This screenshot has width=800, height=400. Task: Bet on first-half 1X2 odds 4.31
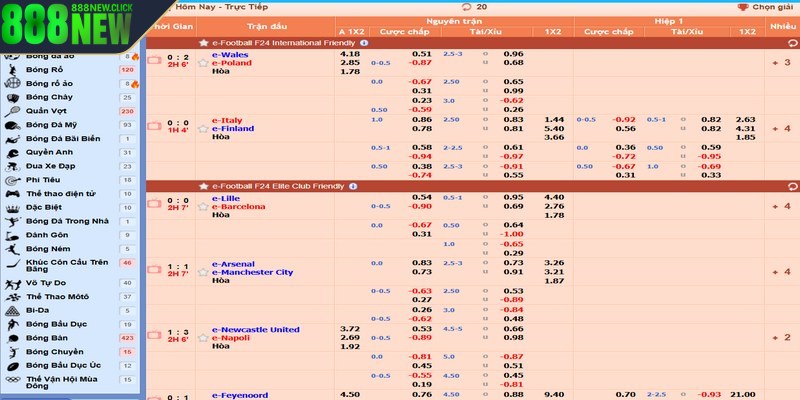tap(745, 129)
